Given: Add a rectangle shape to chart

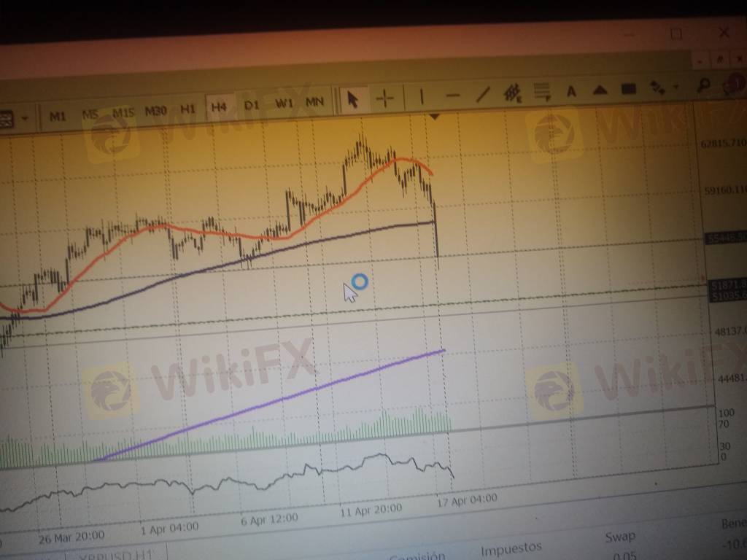Looking at the screenshot, I should pos(628,89).
